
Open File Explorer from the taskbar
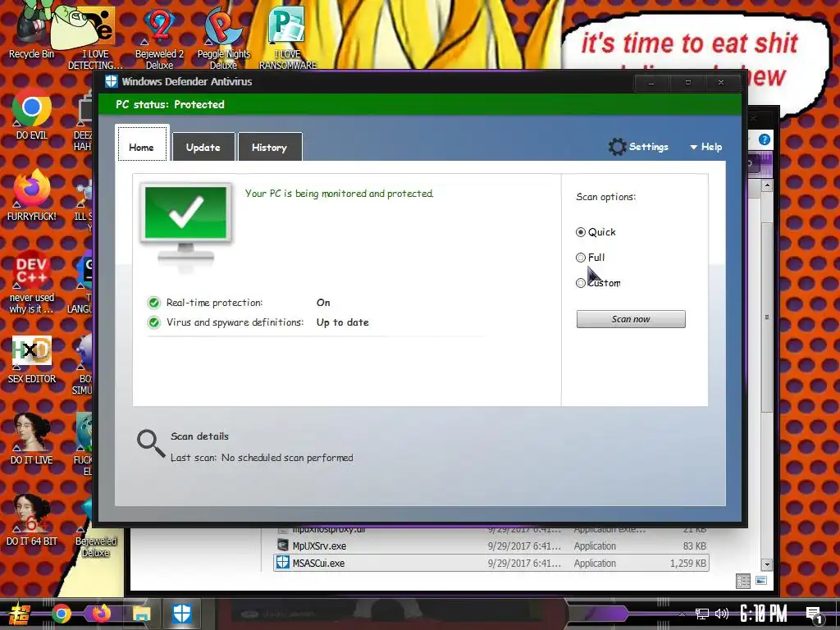coord(141,614)
